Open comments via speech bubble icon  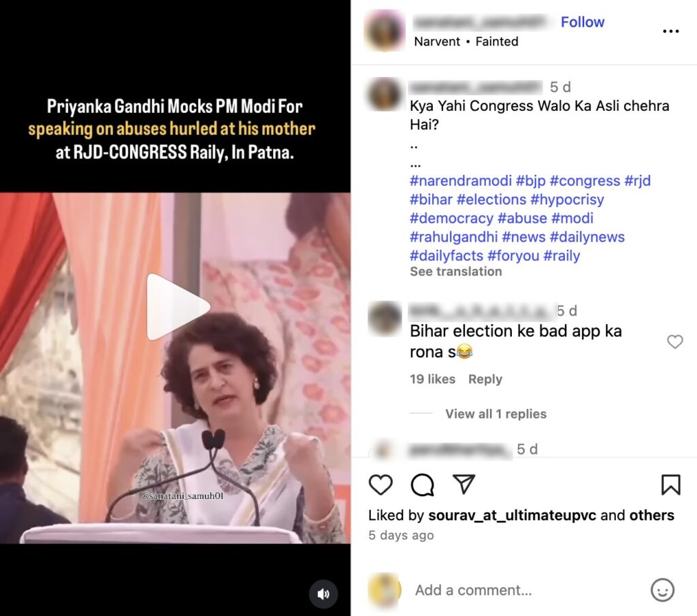pyautogui.click(x=422, y=485)
